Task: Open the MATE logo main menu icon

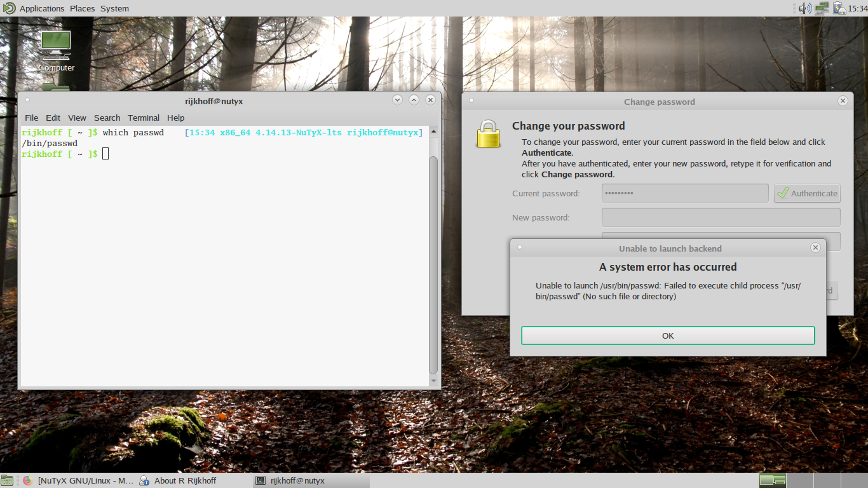Action: pyautogui.click(x=10, y=8)
